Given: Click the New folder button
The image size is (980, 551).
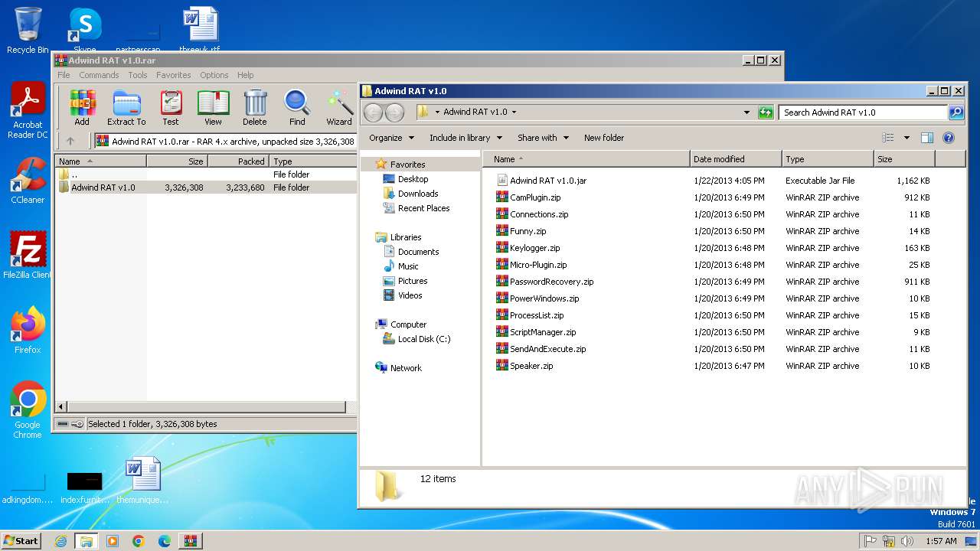Looking at the screenshot, I should 604,138.
